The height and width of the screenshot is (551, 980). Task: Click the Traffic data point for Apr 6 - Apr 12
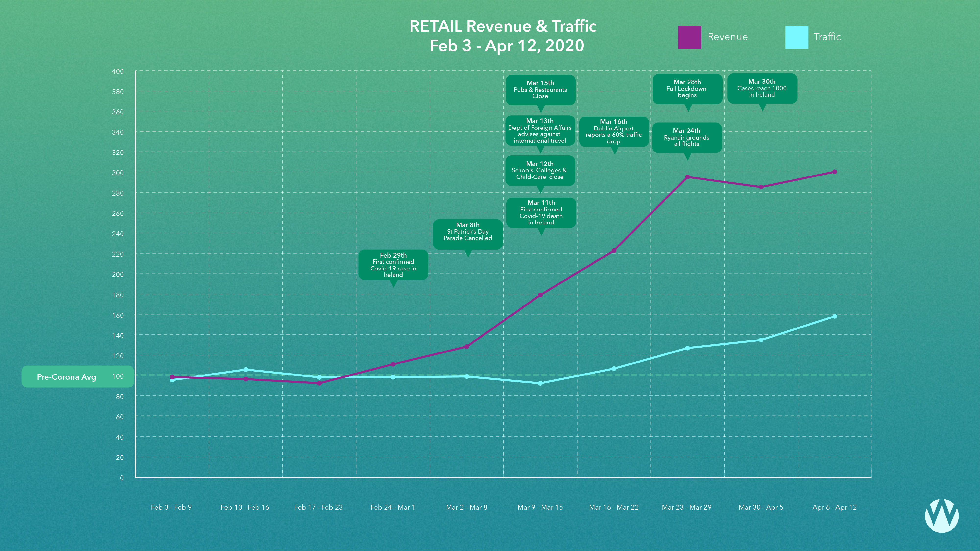pyautogui.click(x=835, y=316)
